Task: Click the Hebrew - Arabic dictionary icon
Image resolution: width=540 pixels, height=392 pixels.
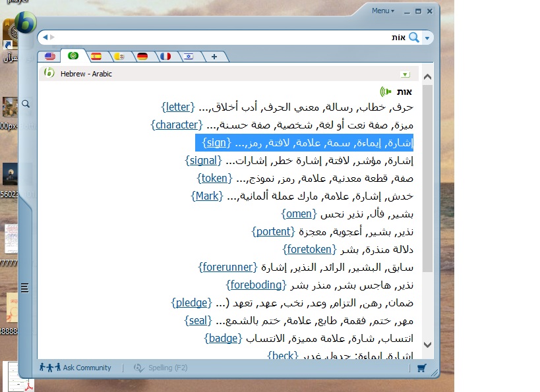Action: point(49,73)
